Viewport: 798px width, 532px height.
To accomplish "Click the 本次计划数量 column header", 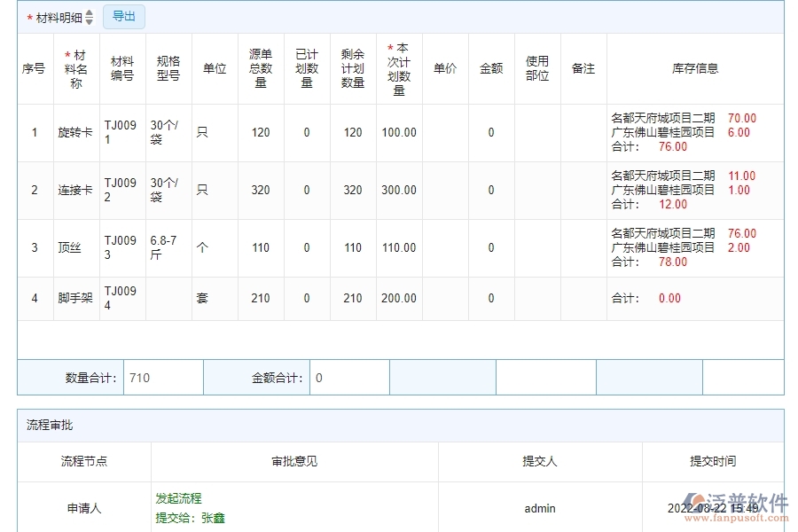I will [x=398, y=68].
